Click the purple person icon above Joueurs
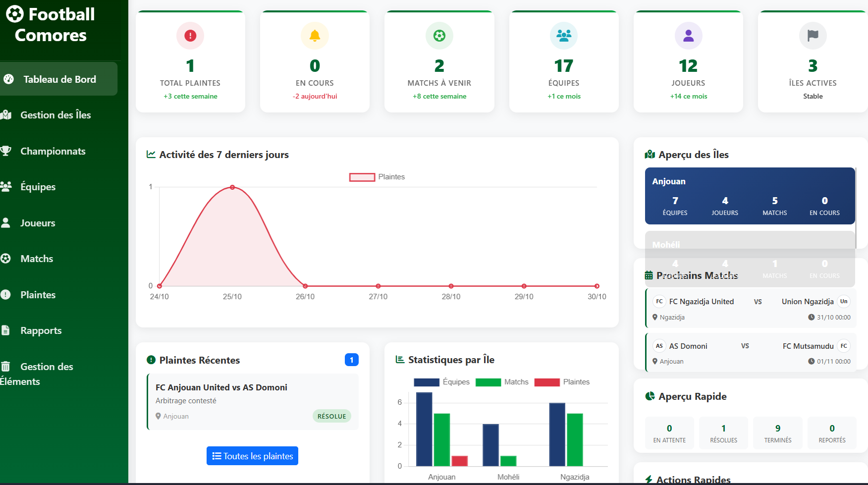868x485 pixels. tap(688, 36)
